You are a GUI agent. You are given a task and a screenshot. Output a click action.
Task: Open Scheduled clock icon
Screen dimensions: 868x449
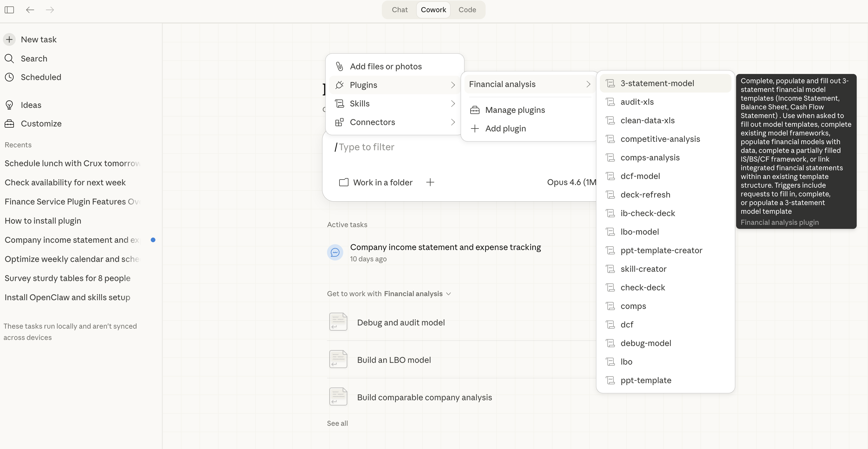point(10,77)
